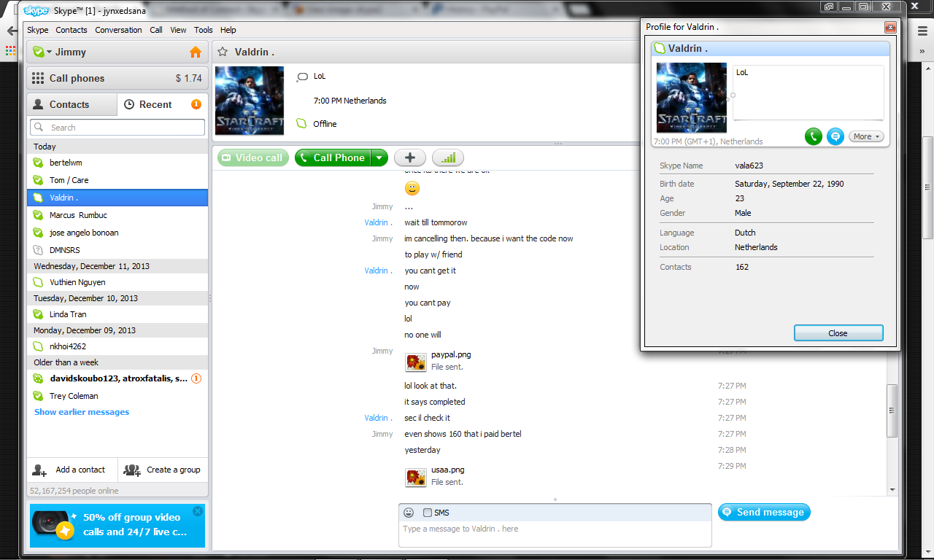934x560 pixels.
Task: Add people with the plus button
Action: point(410,157)
